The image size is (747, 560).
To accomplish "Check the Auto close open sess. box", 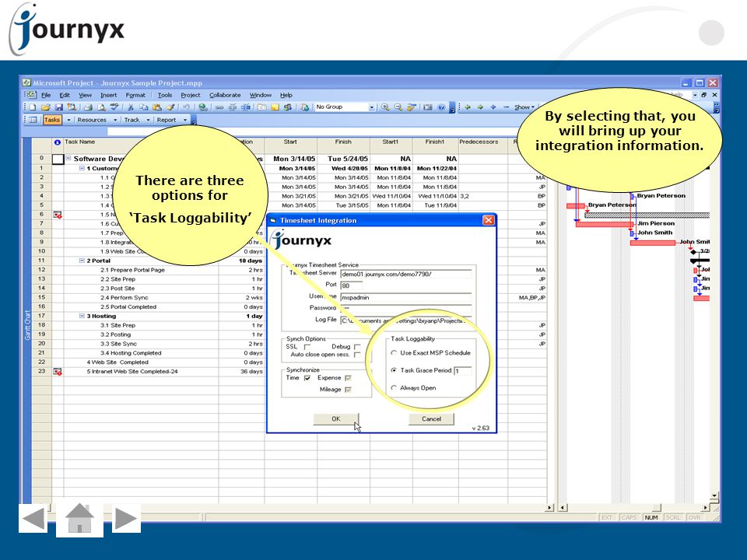I will tap(357, 355).
